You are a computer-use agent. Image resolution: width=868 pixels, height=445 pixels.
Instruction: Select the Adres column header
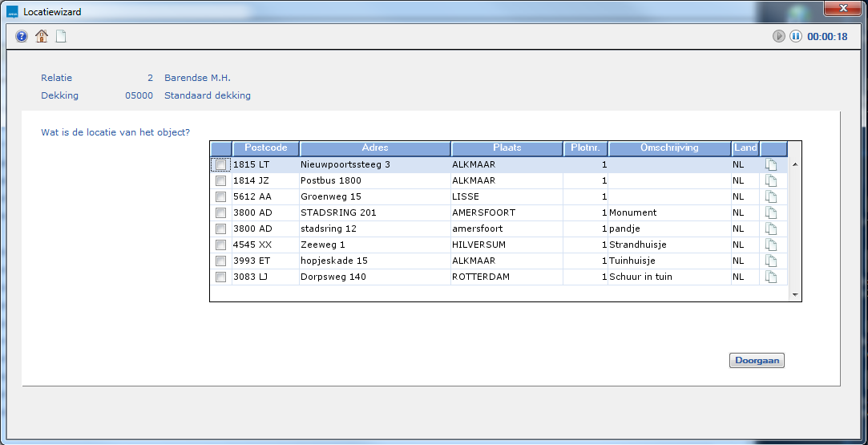(x=374, y=148)
